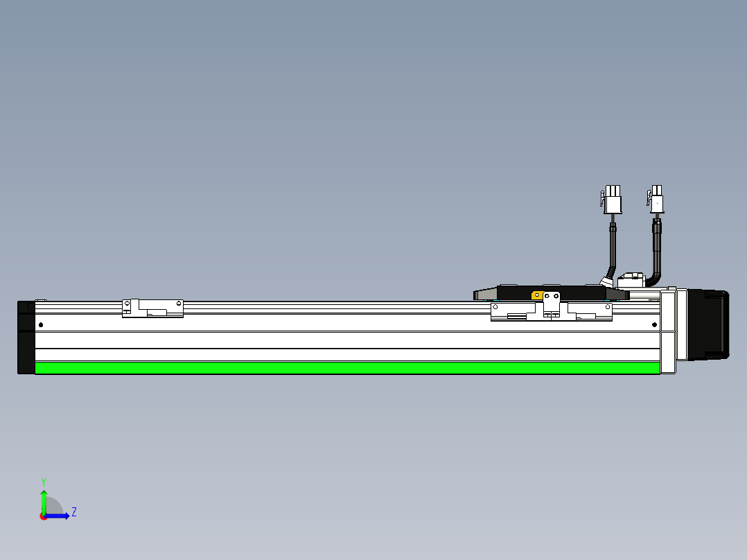The width and height of the screenshot is (747, 560).
Task: Select the black motor housing at right end
Action: [x=708, y=324]
